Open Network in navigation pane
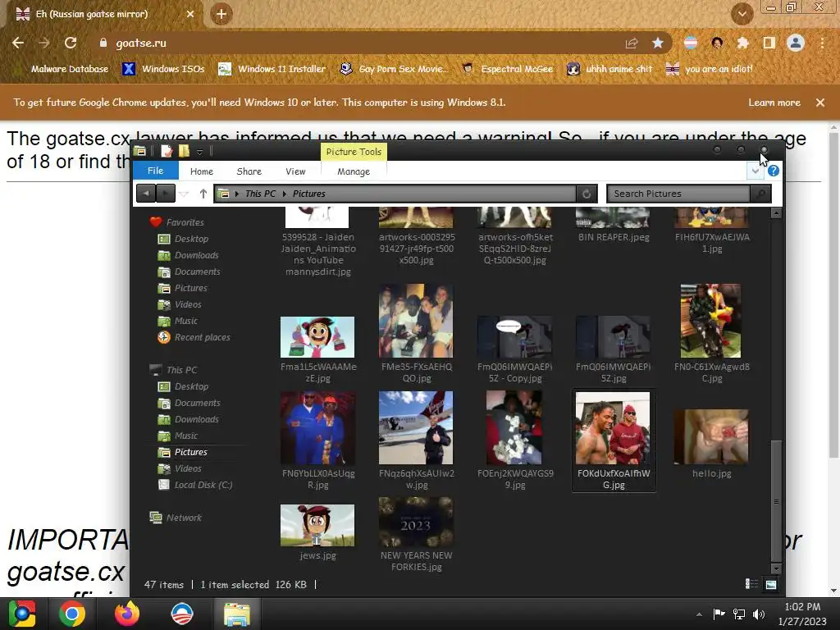Viewport: 840px width, 630px height. point(184,518)
